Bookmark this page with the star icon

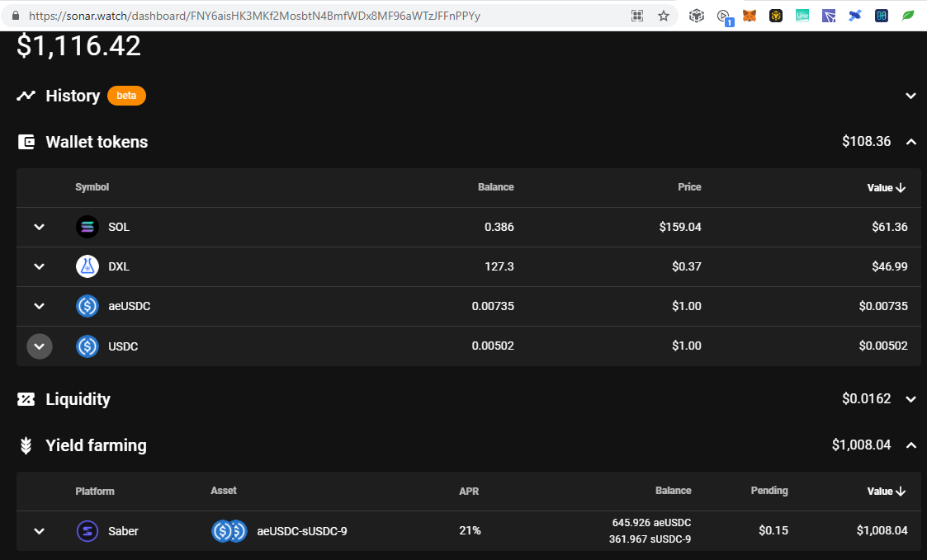tap(664, 16)
